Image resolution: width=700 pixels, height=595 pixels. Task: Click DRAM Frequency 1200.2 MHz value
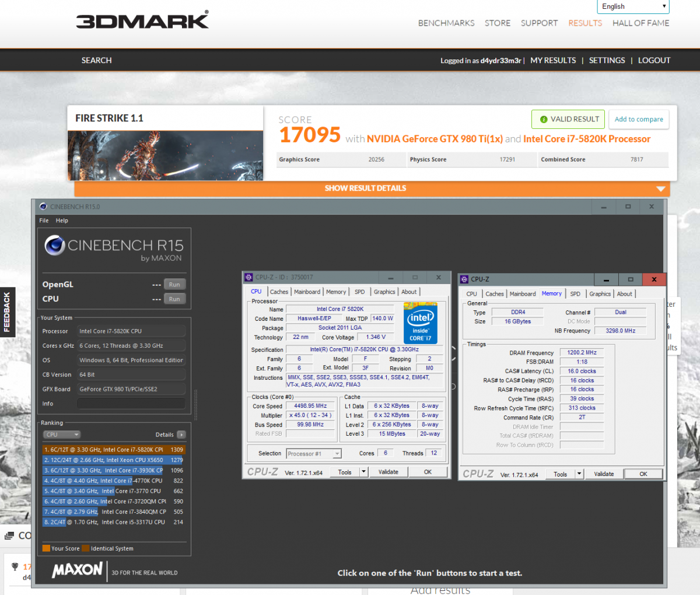coord(582,352)
